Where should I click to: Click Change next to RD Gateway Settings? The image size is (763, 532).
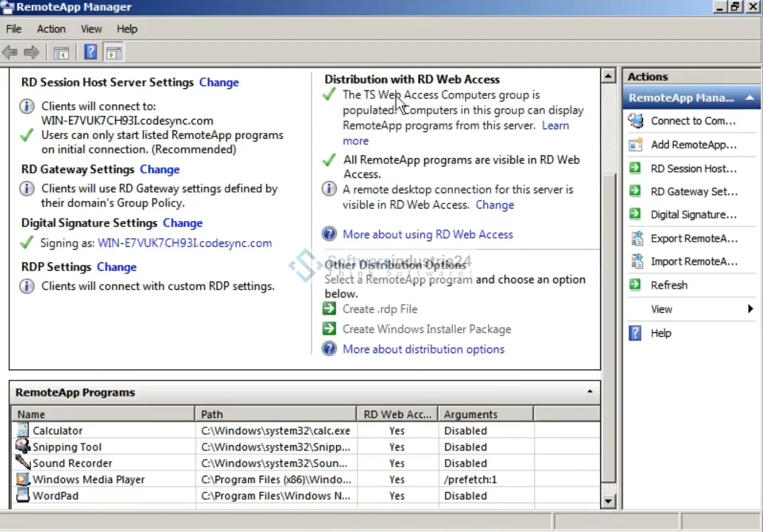[x=159, y=169]
